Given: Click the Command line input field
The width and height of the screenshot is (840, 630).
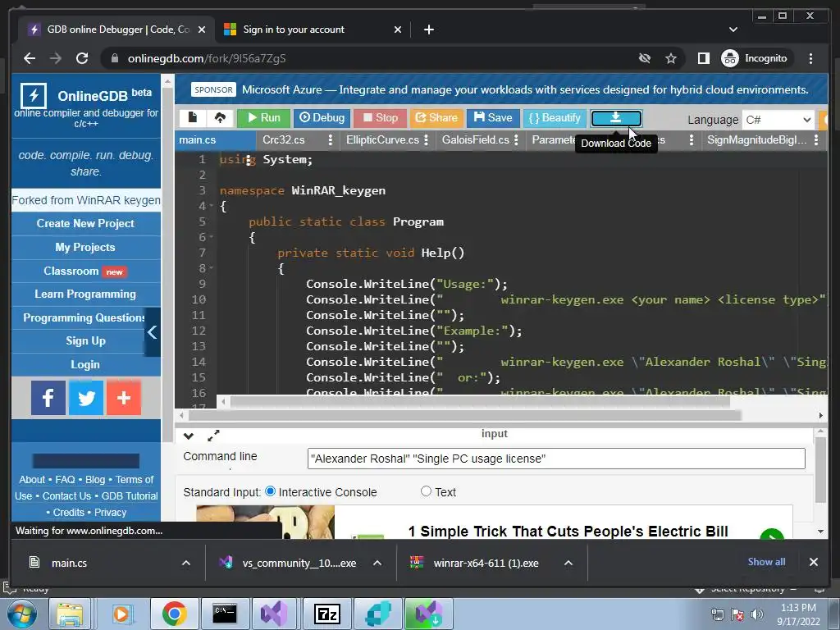Looking at the screenshot, I should [556, 459].
